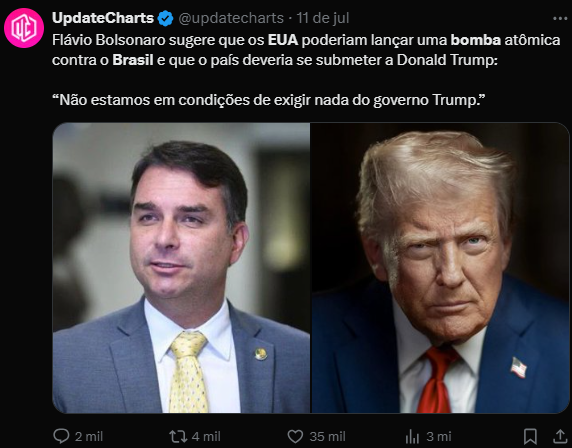Screen dimensions: 572x448
Task: Open the UpdateCharts profile avatar
Action: click(x=24, y=28)
